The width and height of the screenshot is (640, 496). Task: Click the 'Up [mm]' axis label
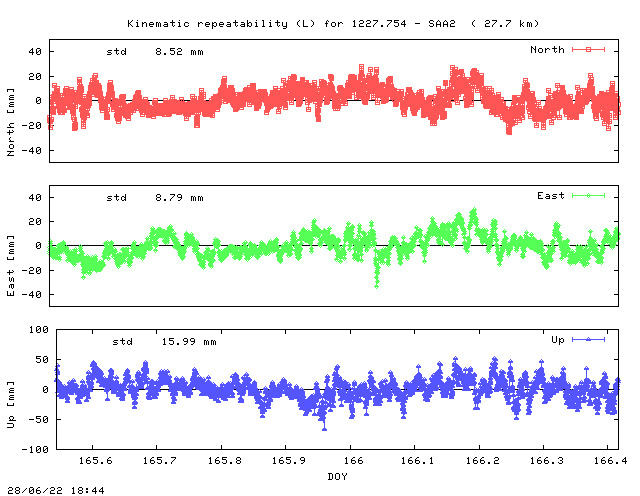11,405
